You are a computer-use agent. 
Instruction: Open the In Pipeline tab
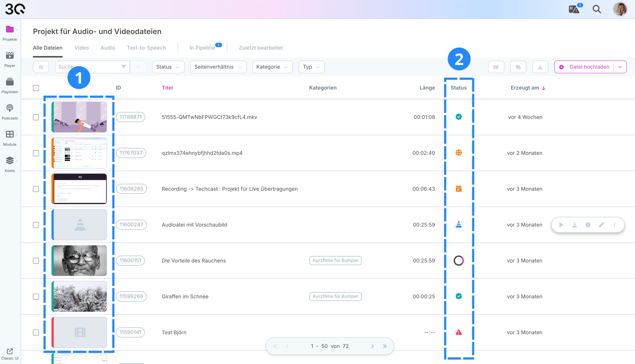[202, 48]
